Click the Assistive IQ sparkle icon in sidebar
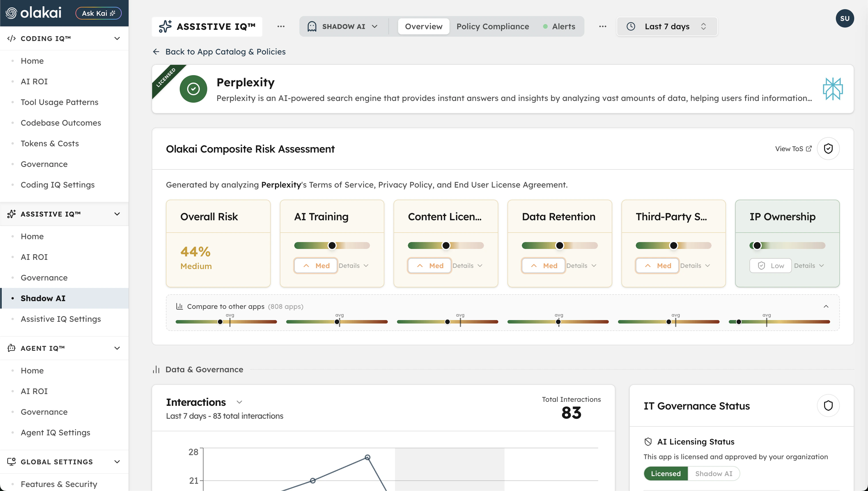Viewport: 868px width, 491px height. tap(11, 214)
